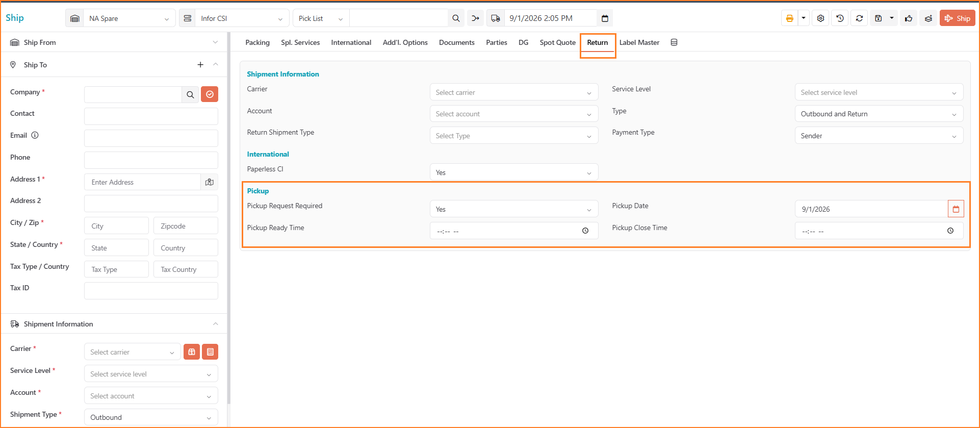
Task: Click the database icon after Label Master
Action: pos(674,42)
